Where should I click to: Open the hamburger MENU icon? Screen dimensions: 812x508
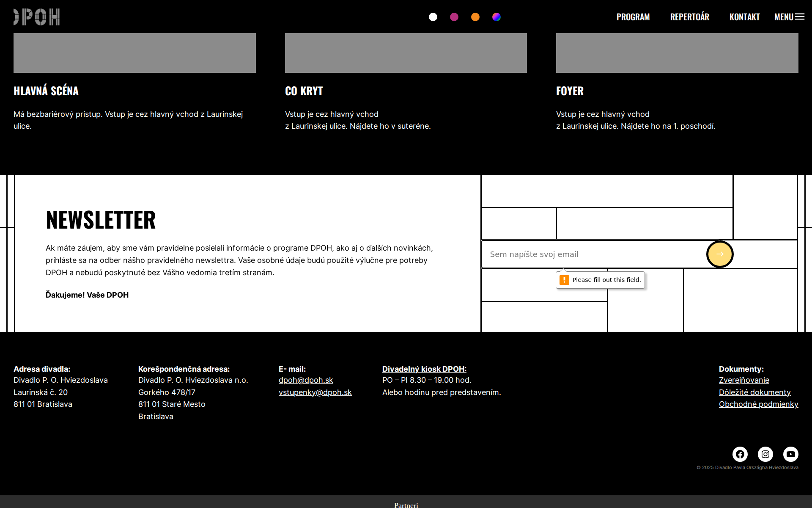pos(799,17)
